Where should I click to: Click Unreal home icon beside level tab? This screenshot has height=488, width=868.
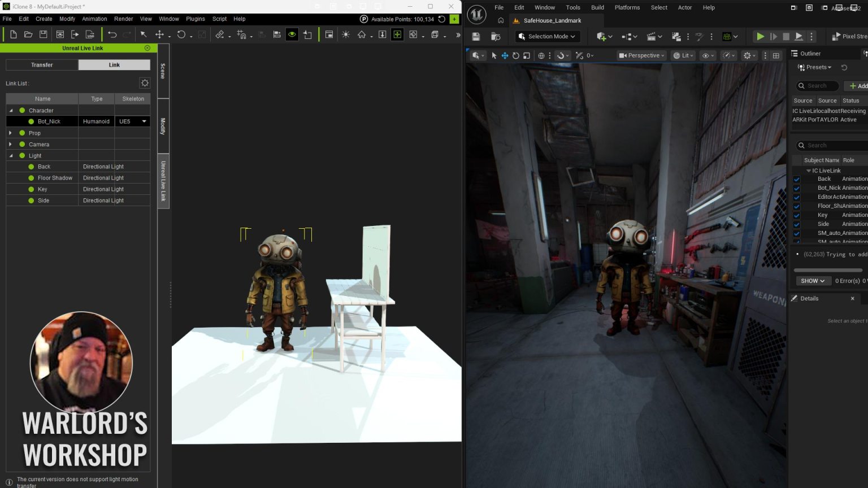tap(501, 20)
